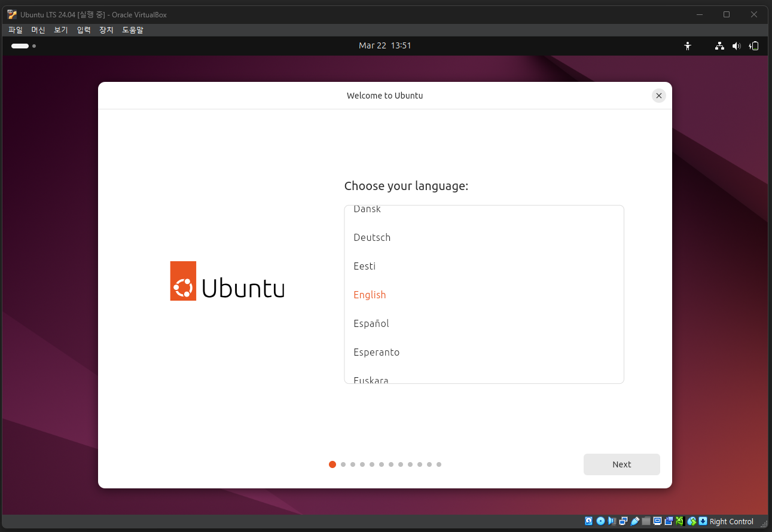Click the first orange page indicator dot
This screenshot has width=772, height=532.
(x=332, y=464)
